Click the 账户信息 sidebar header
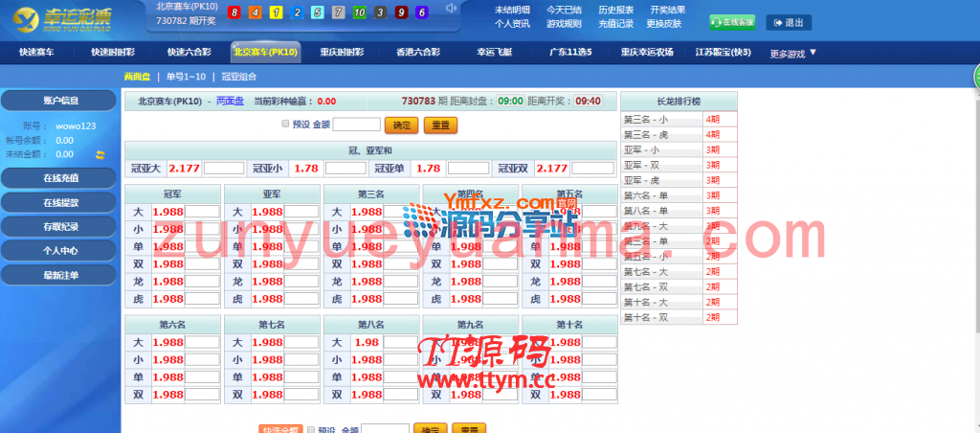980x433 pixels. [x=60, y=101]
